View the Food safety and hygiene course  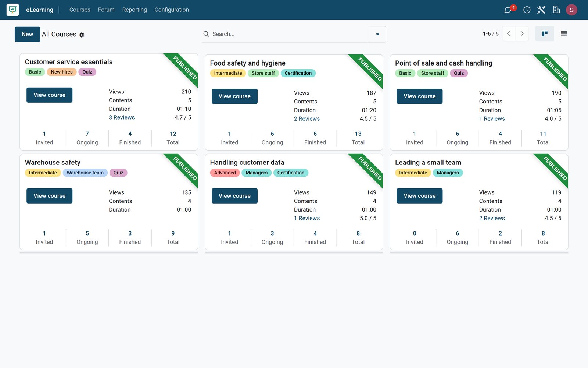point(234,96)
